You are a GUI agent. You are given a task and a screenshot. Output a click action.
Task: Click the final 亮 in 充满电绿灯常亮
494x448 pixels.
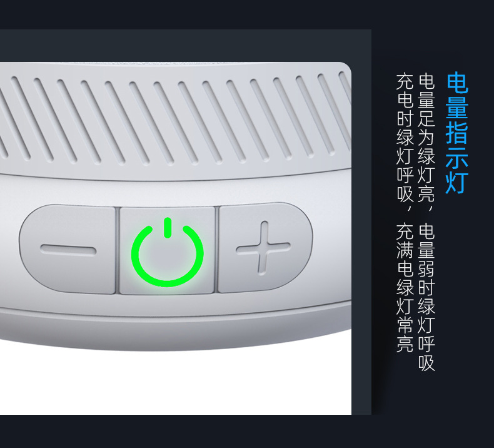tap(405, 344)
